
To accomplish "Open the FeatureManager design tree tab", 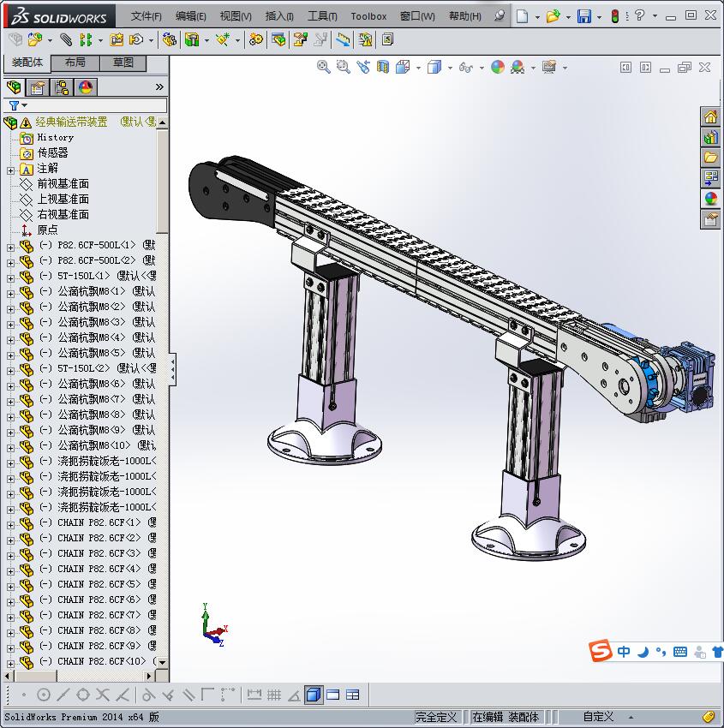I will click(x=14, y=87).
